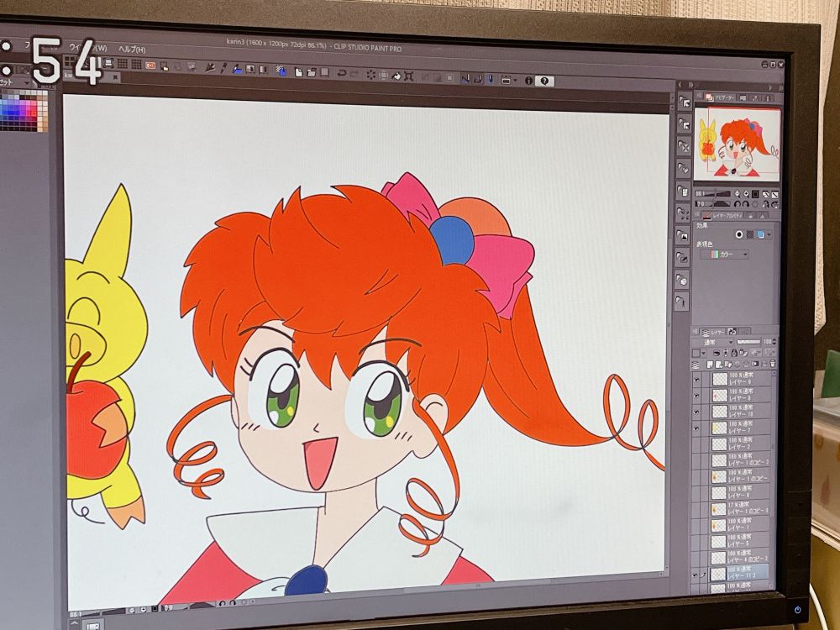This screenshot has height=630, width=840.
Task: Enable Border effect circle in Layer Property
Action: tap(739, 234)
